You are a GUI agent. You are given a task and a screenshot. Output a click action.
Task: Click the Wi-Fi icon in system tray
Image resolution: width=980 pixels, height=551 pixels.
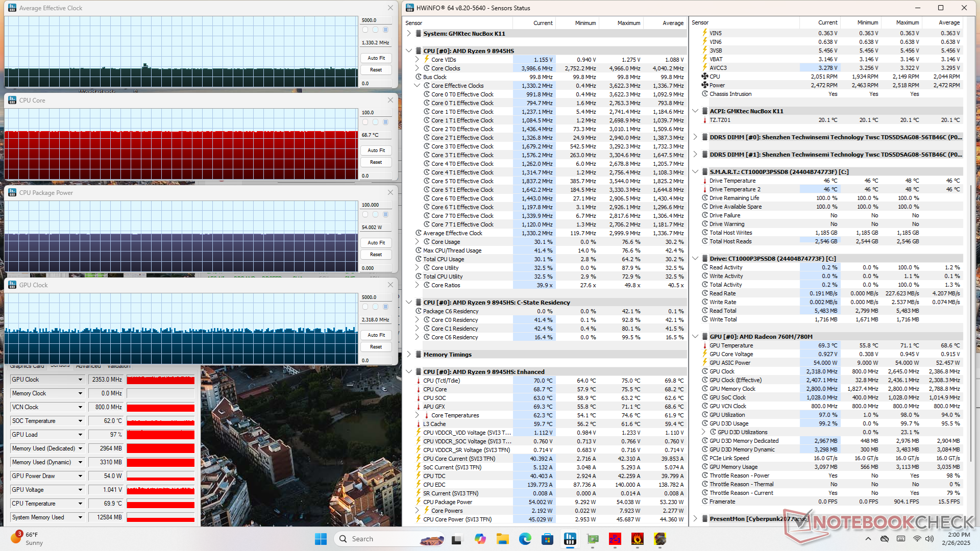917,539
